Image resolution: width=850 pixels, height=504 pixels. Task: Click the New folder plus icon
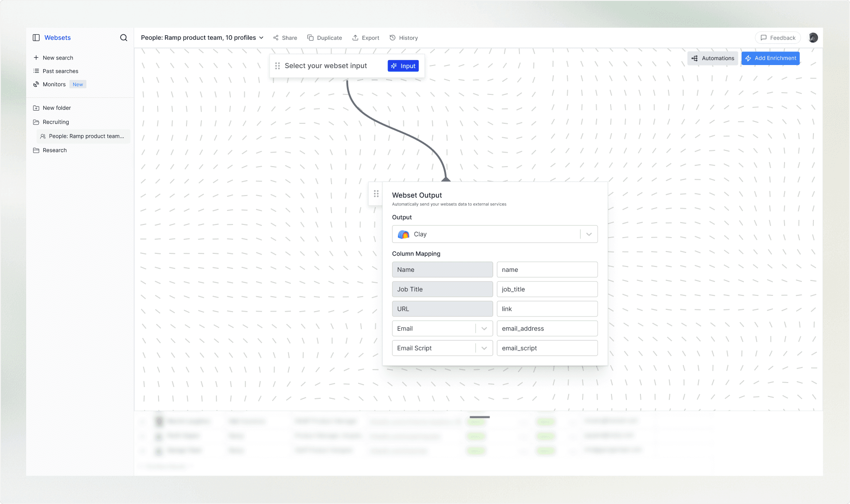(x=36, y=108)
